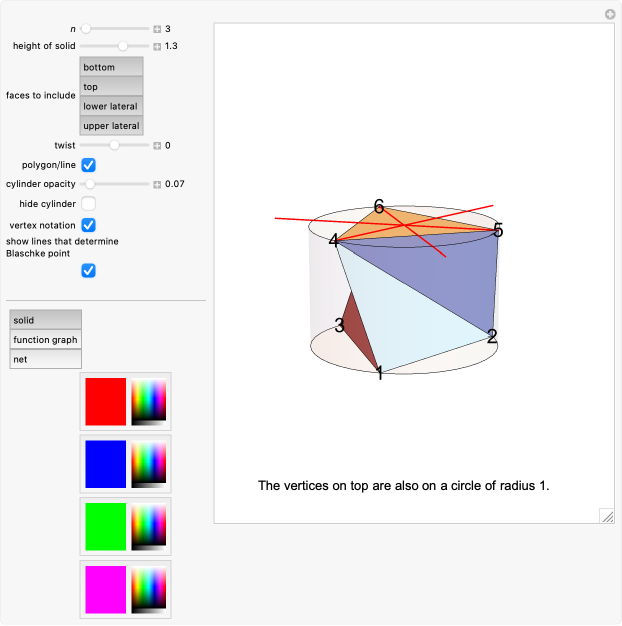Open the color spectrum picker beside magenta swatch
The image size is (622, 626).
click(149, 589)
